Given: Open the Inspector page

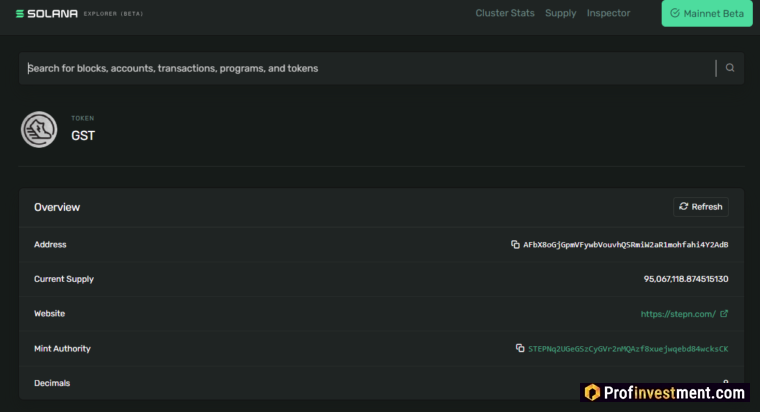Looking at the screenshot, I should 608,13.
